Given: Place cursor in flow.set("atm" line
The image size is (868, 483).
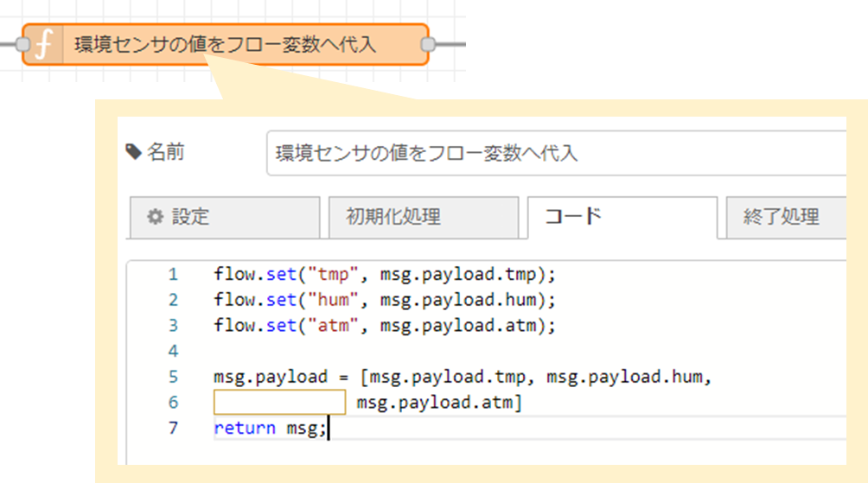Looking at the screenshot, I should tap(385, 326).
